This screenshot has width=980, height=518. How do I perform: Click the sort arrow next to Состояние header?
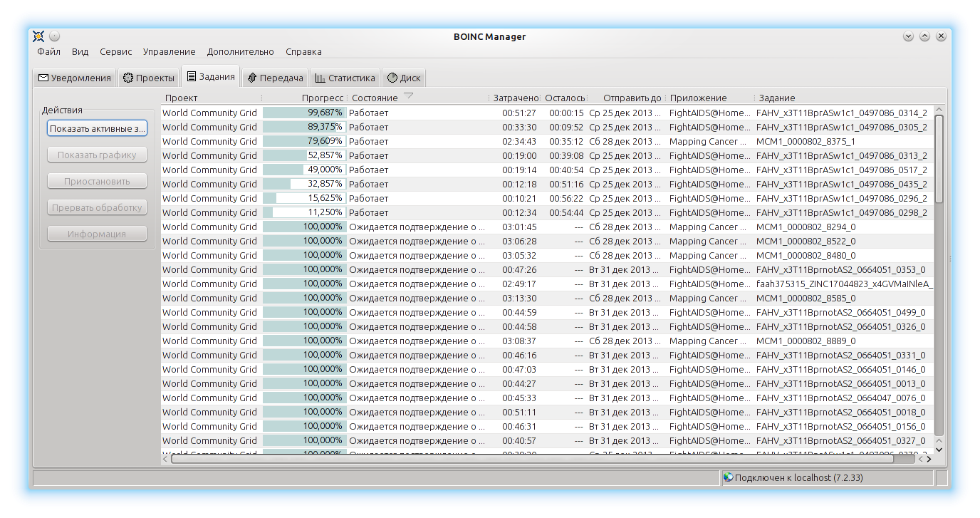pos(408,97)
